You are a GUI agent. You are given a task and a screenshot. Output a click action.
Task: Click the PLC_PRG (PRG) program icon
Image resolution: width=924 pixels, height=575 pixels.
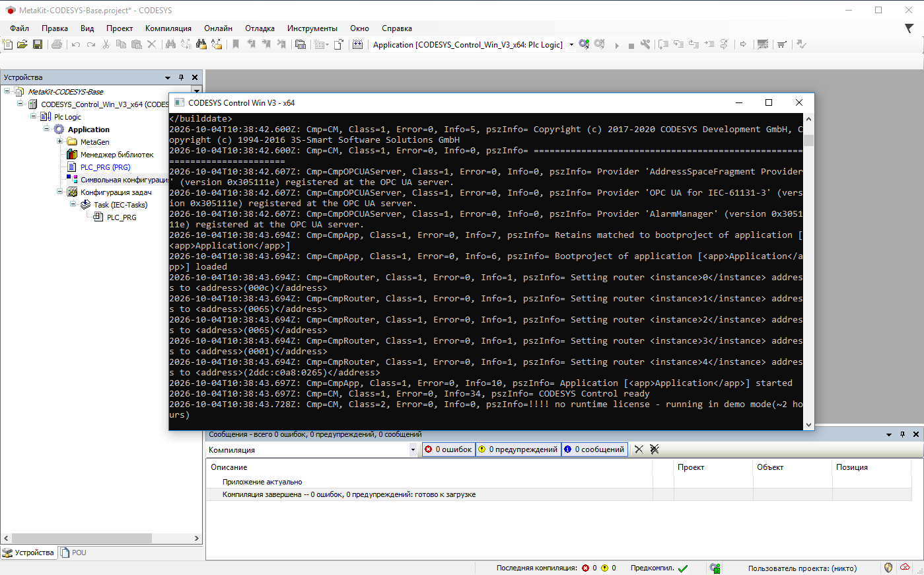point(72,167)
